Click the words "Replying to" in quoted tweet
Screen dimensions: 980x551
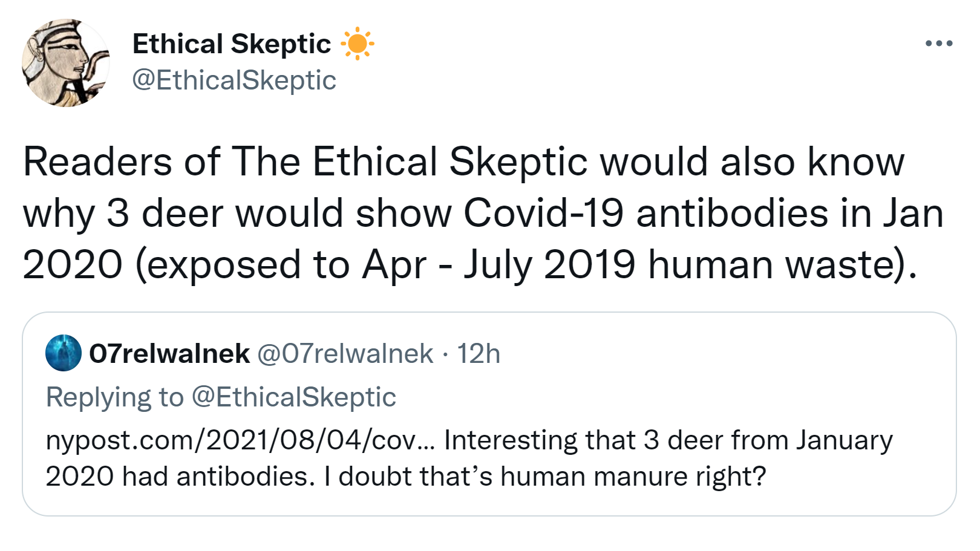115,397
